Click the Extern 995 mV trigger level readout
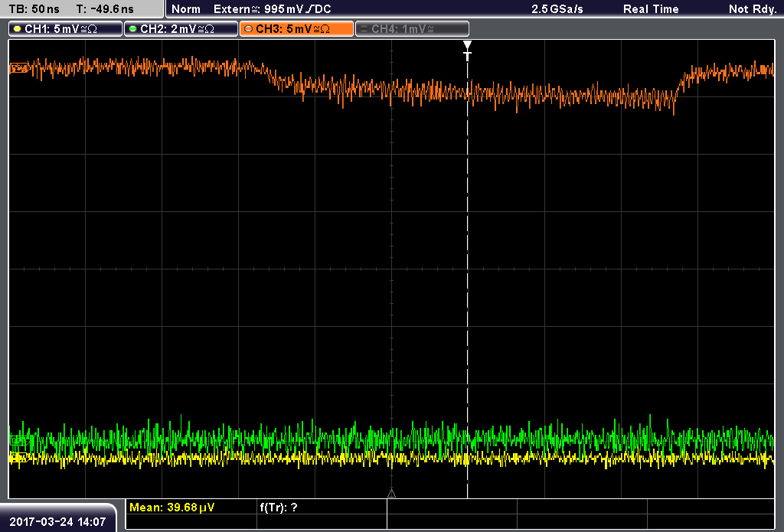 pyautogui.click(x=272, y=9)
